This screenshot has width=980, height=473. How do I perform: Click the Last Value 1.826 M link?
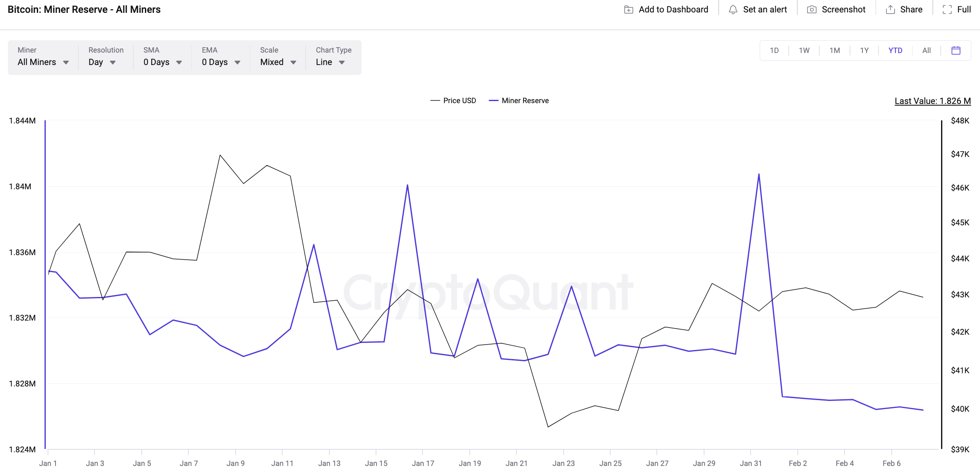click(x=932, y=101)
